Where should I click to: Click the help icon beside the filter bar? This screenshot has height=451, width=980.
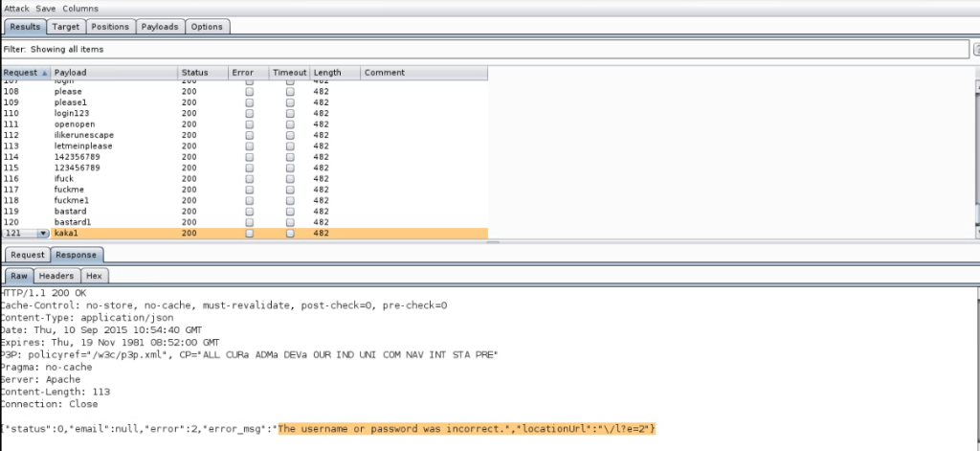click(976, 49)
